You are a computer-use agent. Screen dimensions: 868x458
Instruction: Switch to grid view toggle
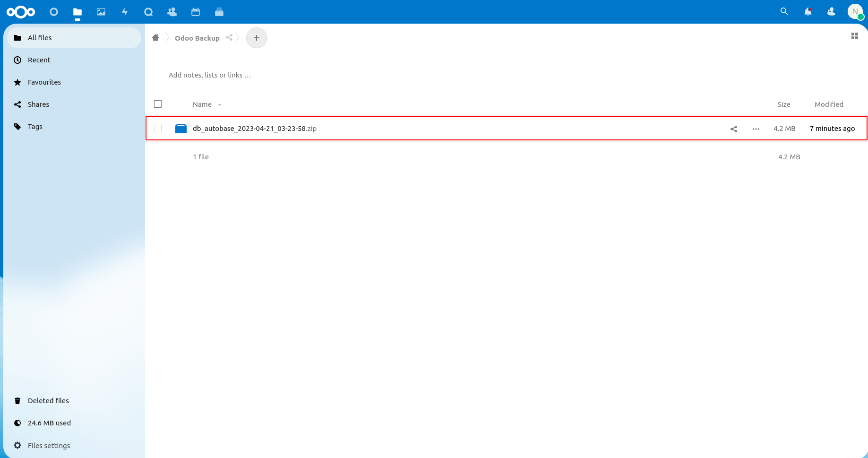click(854, 36)
